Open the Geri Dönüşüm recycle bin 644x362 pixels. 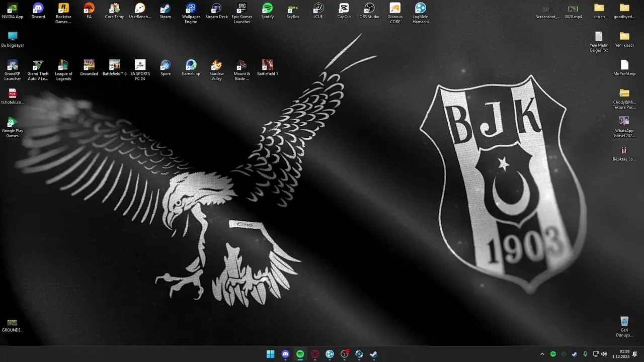point(624,327)
